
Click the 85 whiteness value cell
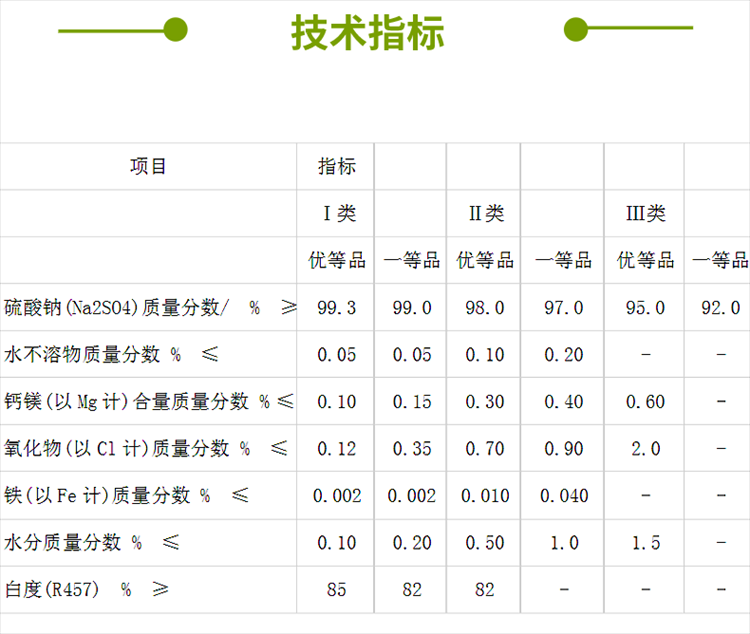(336, 590)
